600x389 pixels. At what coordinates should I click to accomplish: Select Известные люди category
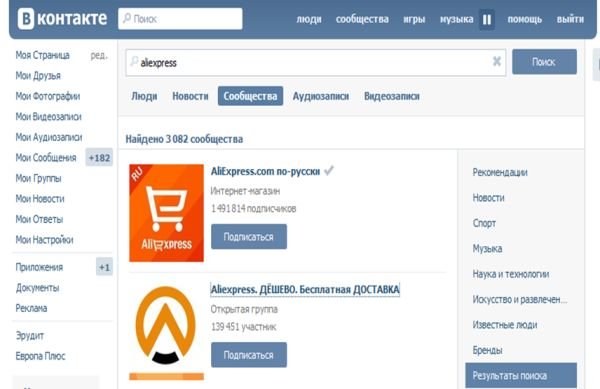click(x=505, y=325)
